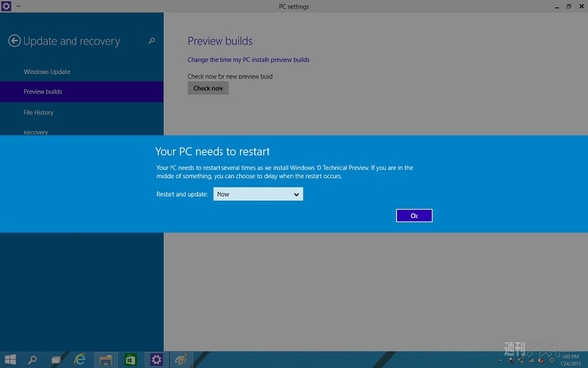Open taskbar Search magnifier

(x=32, y=360)
